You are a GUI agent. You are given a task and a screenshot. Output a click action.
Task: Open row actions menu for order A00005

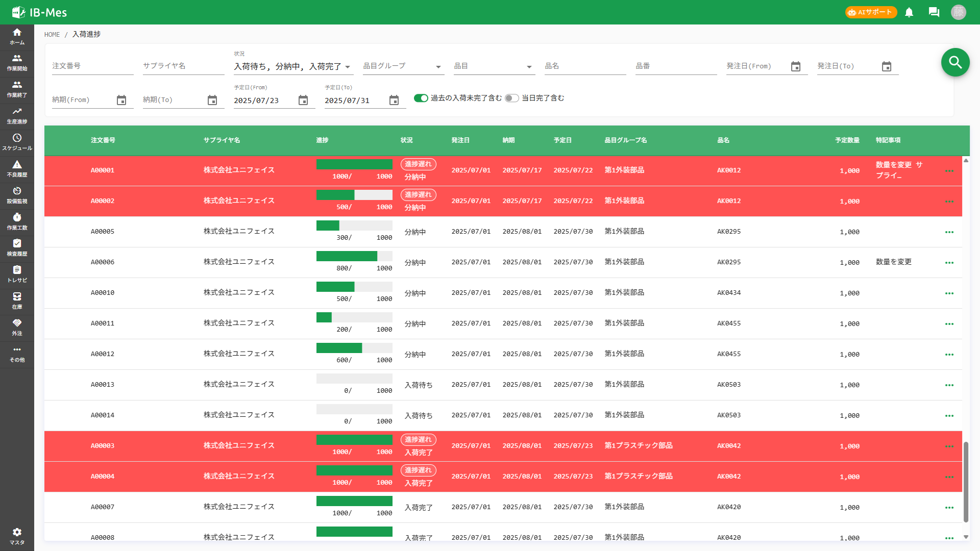coord(949,232)
